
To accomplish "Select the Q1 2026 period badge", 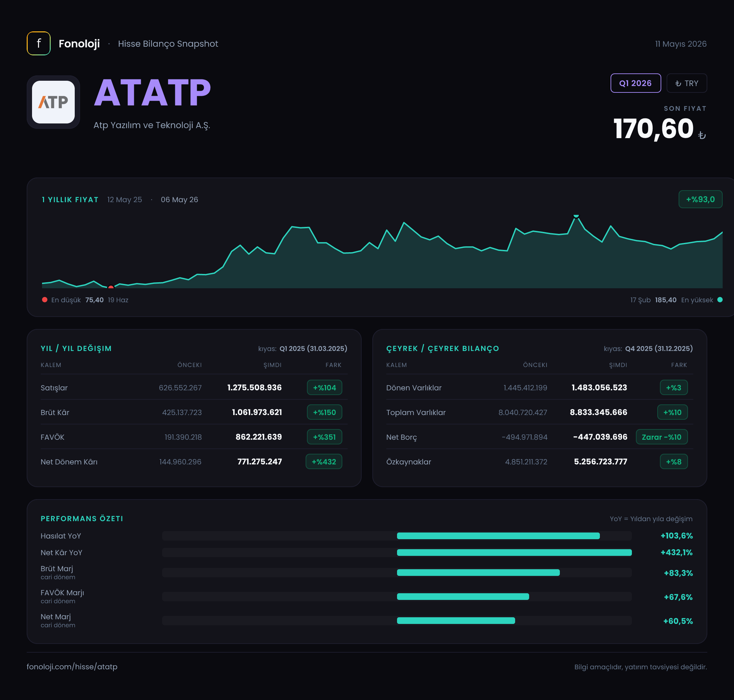I will (x=635, y=83).
